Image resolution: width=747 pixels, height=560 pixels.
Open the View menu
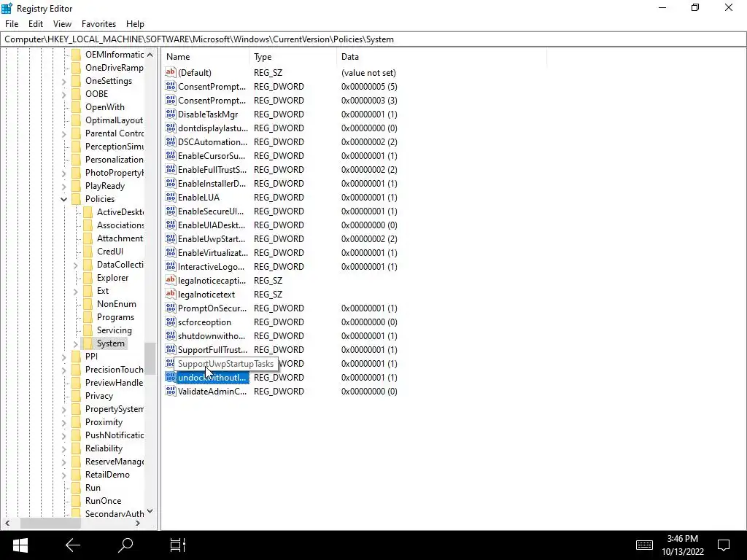(62, 24)
